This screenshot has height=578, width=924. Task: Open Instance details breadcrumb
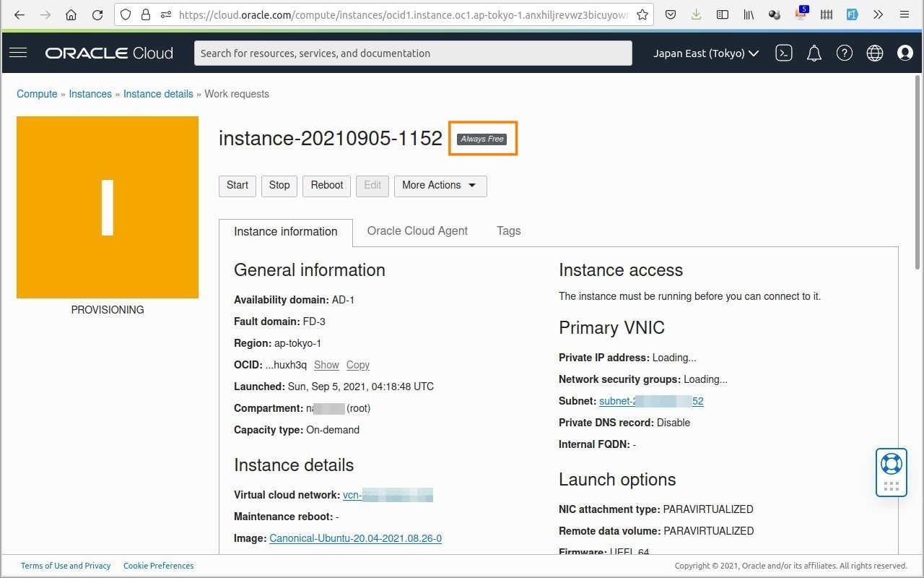pyautogui.click(x=158, y=94)
